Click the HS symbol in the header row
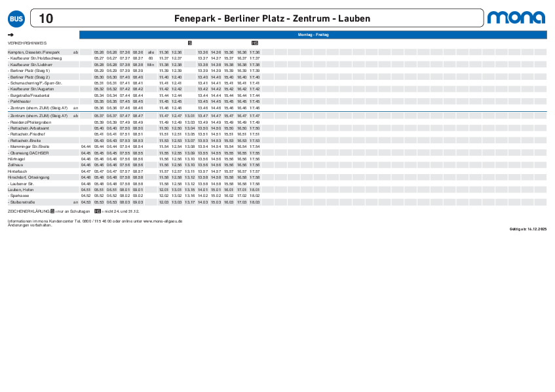This screenshot has width=555, height=392. click(x=254, y=43)
